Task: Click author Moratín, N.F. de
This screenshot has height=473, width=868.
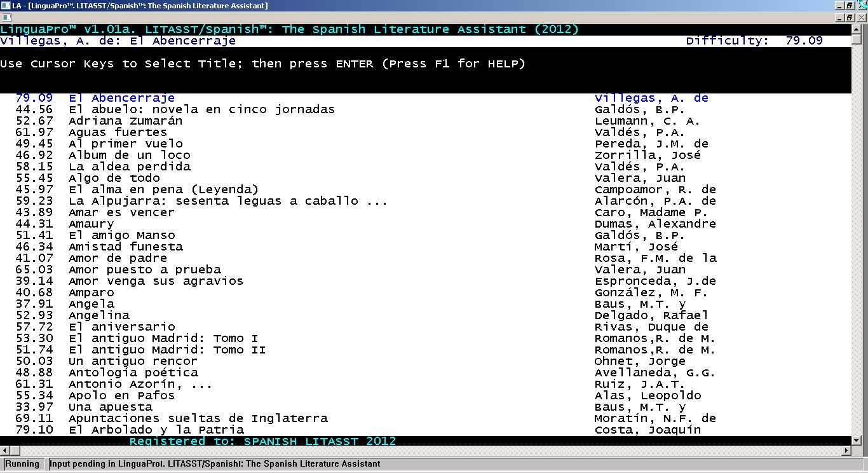Action: [x=655, y=418]
